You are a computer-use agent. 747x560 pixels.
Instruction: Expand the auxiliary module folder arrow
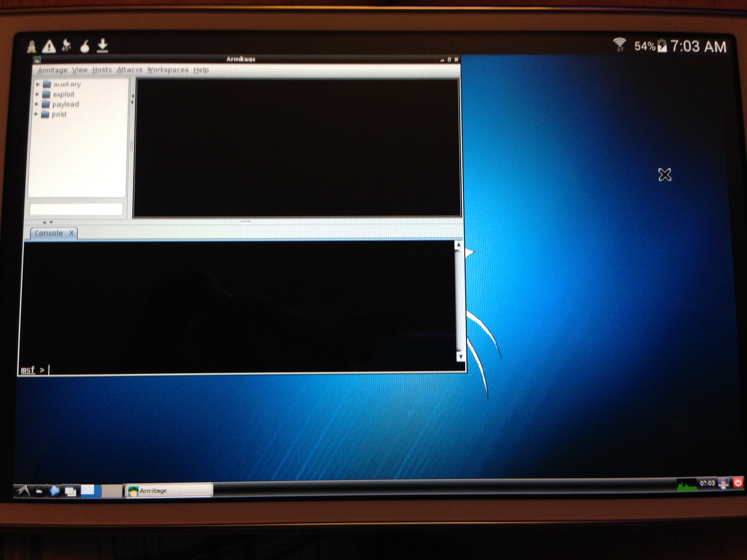coord(38,84)
